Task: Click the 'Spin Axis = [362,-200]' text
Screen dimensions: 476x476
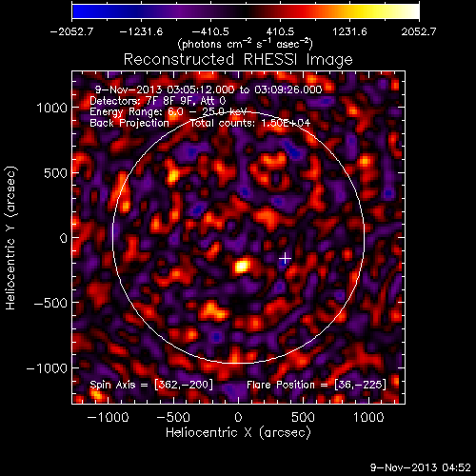Action: click(151, 385)
